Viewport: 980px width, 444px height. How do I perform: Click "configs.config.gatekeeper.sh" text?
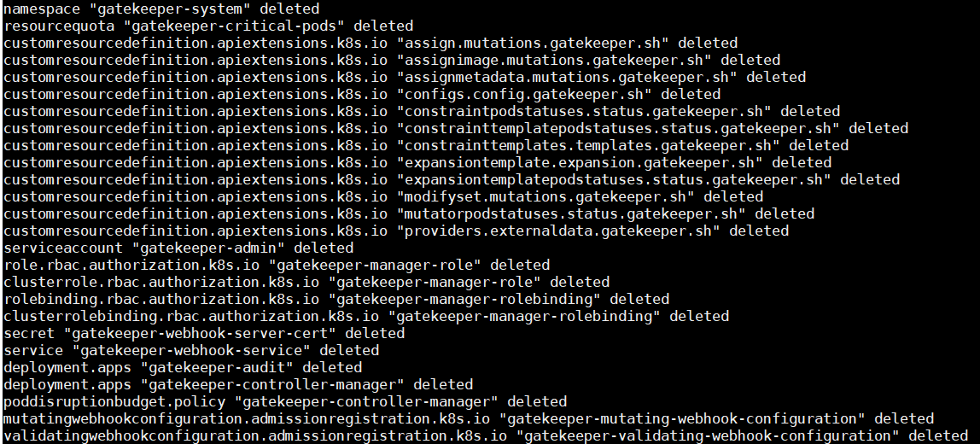pyautogui.click(x=525, y=95)
